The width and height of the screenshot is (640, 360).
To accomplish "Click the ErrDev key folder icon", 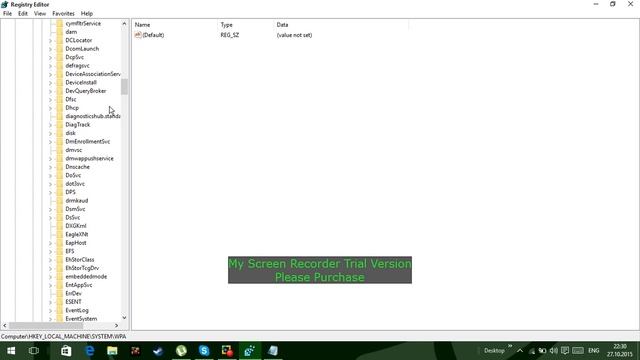I will (x=60, y=293).
